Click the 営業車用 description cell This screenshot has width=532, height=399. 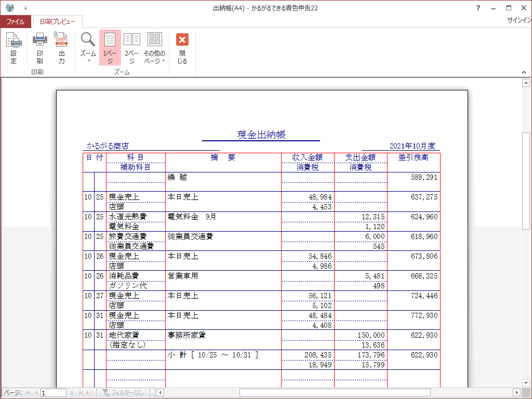point(182,276)
